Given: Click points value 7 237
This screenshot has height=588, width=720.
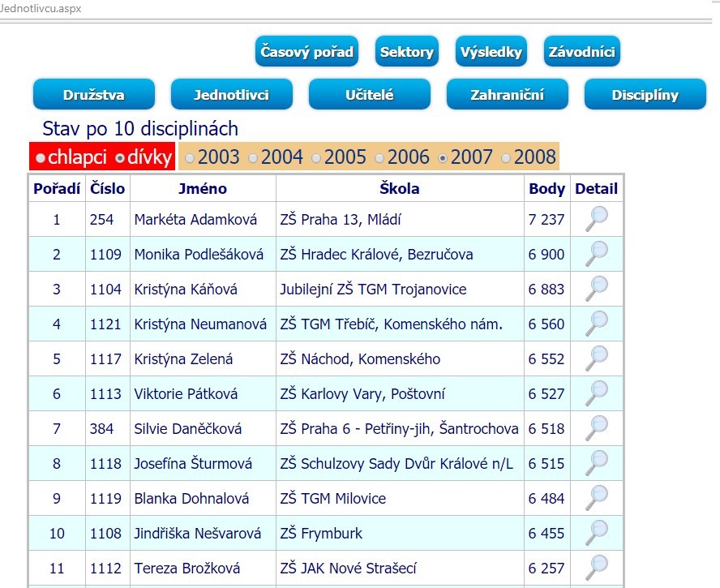Looking at the screenshot, I should 546,220.
